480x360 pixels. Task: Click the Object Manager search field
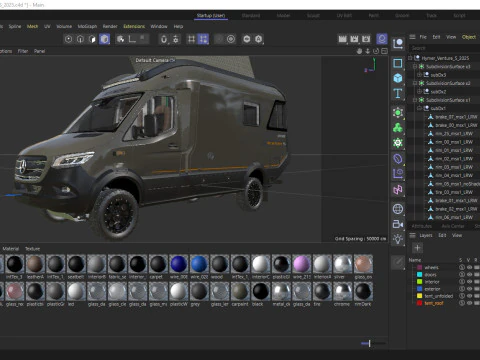[x=444, y=48]
